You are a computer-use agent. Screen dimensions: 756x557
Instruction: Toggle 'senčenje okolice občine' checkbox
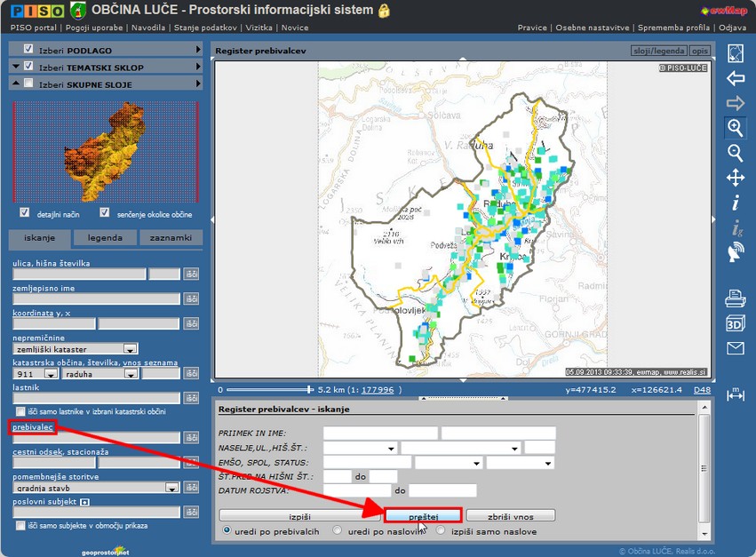click(105, 213)
